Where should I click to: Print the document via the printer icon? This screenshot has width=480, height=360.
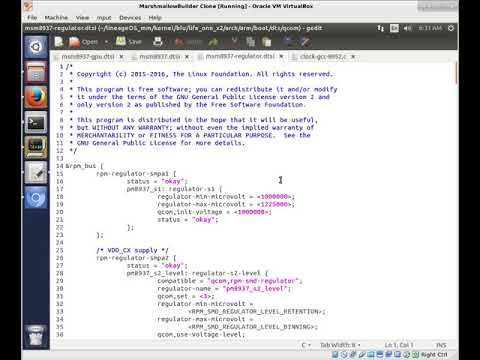(x=158, y=42)
